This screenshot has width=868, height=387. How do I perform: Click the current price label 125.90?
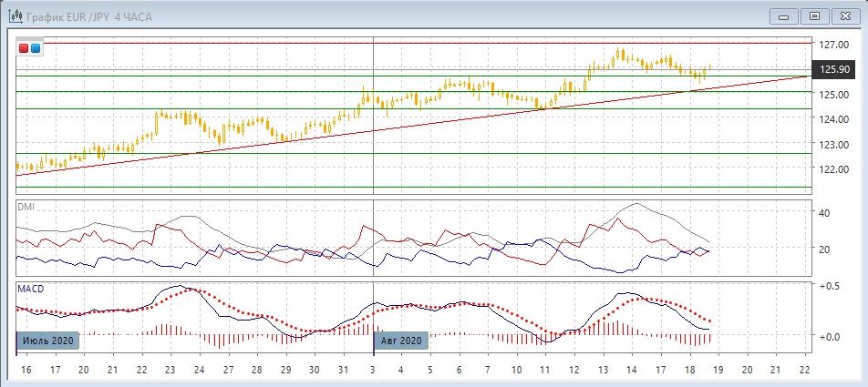(x=834, y=69)
